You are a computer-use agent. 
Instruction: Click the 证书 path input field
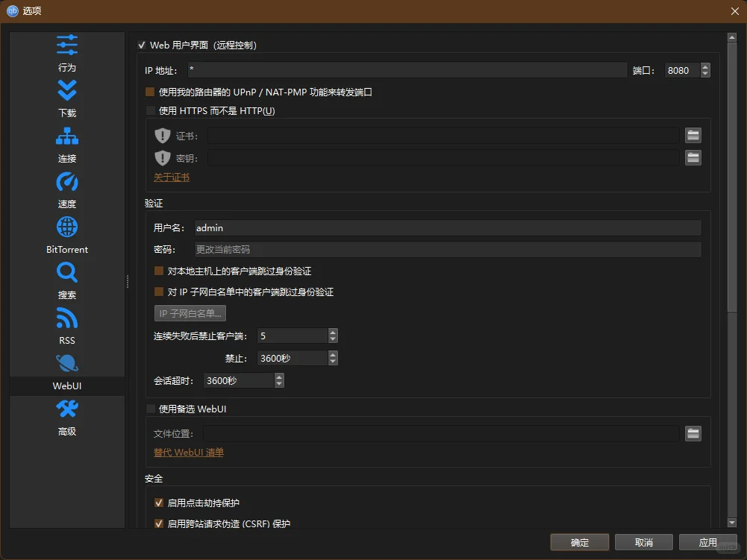443,135
